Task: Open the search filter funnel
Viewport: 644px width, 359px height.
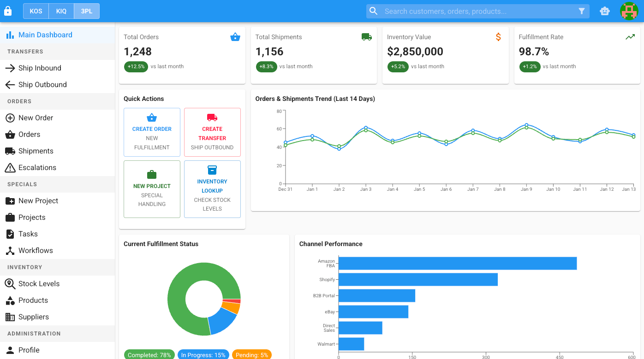Action: [x=582, y=11]
